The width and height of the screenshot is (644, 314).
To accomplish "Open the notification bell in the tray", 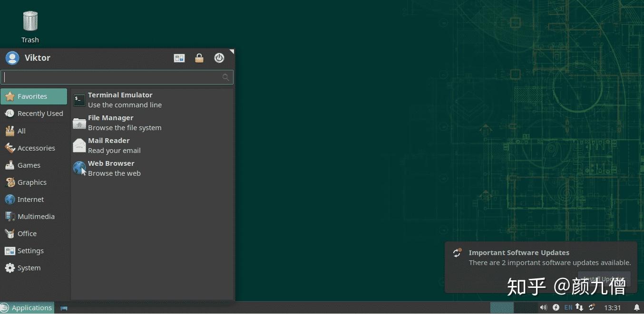I will point(637,307).
